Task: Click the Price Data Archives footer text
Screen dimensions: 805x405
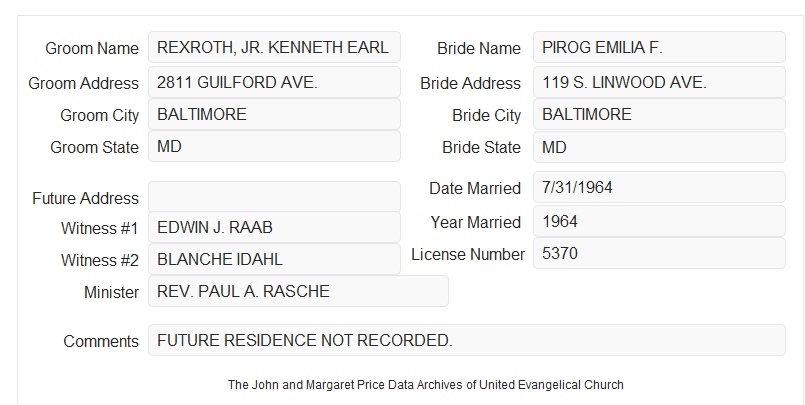Action: pyautogui.click(x=426, y=385)
